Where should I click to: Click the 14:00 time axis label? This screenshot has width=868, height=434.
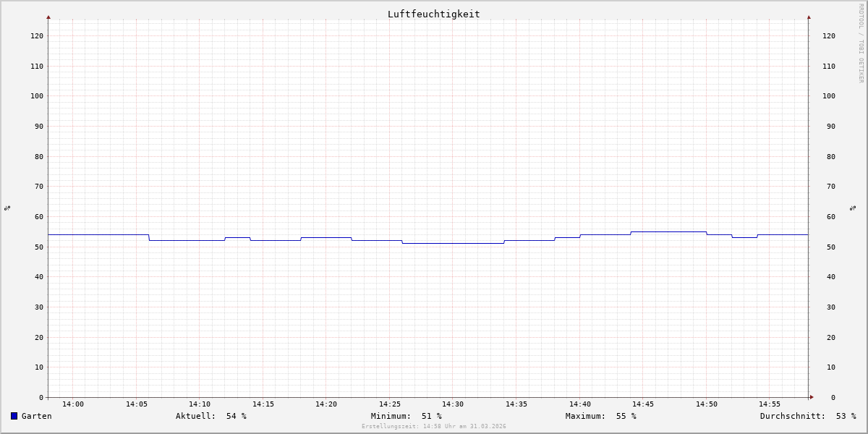pyautogui.click(x=73, y=404)
